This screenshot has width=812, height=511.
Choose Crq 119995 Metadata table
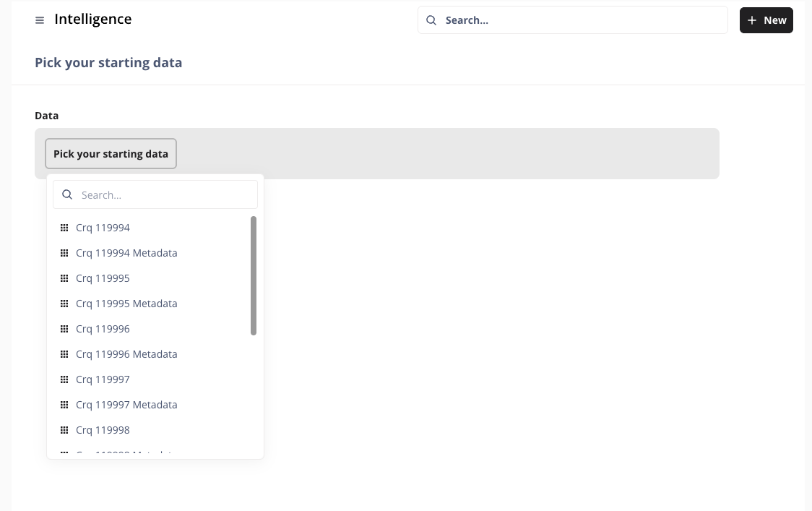pos(126,304)
